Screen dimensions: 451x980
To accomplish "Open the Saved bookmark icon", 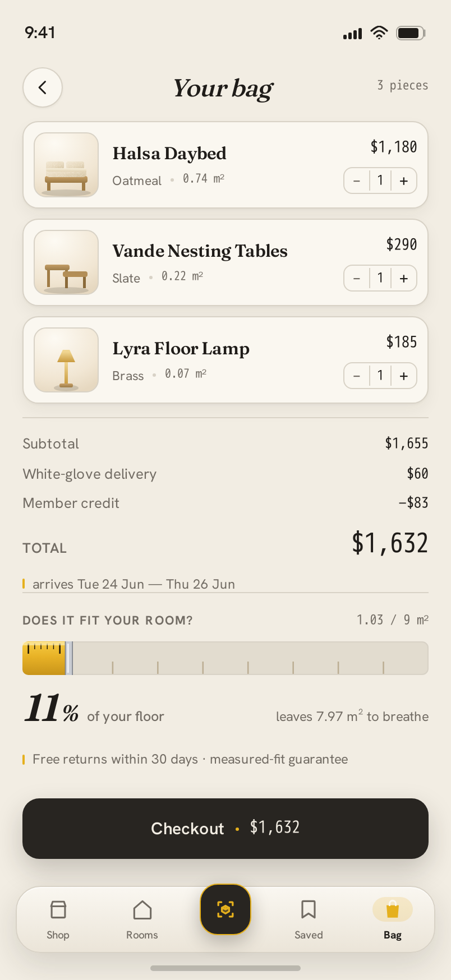I will 309,909.
